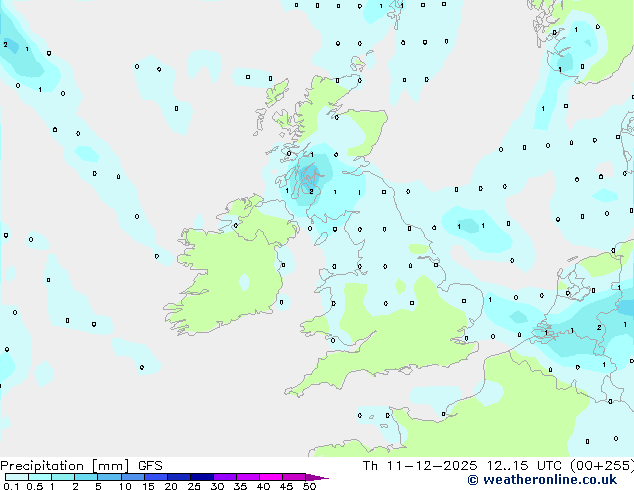
Task: Click the '(00+255)' forecast offset text
Action: point(602,466)
